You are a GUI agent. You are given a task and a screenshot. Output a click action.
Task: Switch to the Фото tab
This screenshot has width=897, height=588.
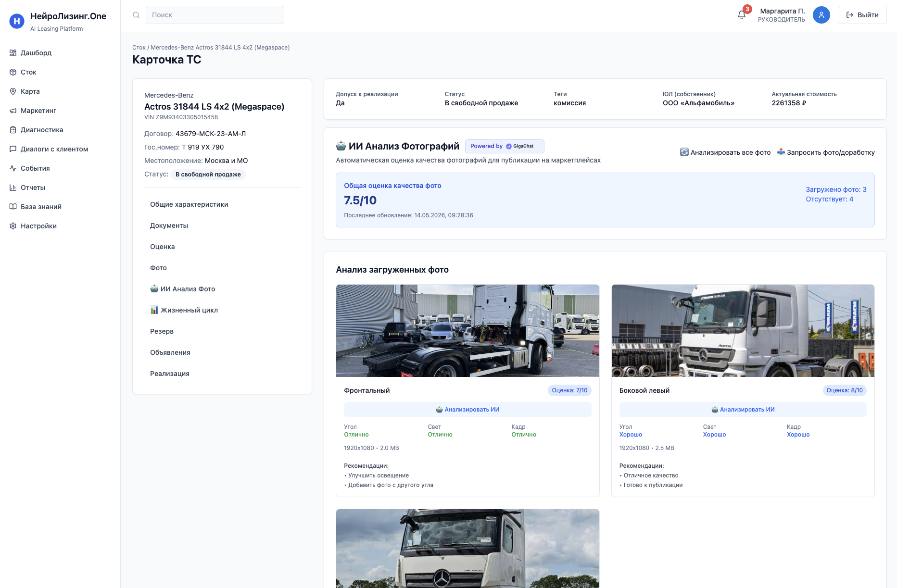pyautogui.click(x=158, y=268)
